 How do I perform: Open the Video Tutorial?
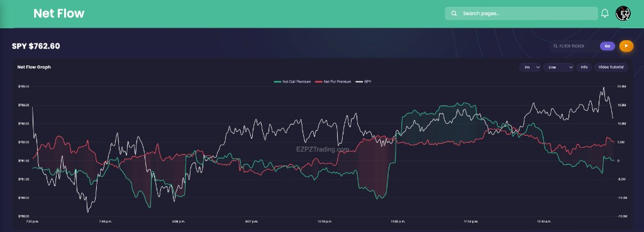click(x=611, y=67)
